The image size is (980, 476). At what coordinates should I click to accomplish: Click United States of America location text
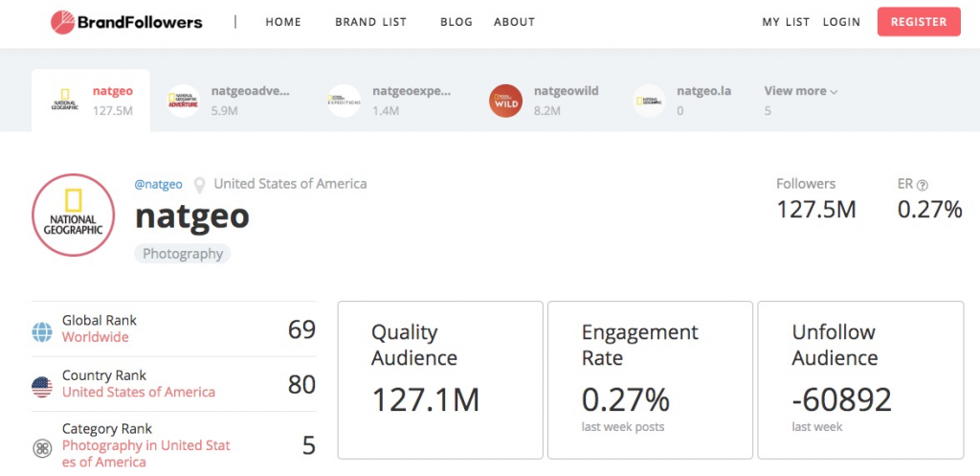[x=291, y=184]
